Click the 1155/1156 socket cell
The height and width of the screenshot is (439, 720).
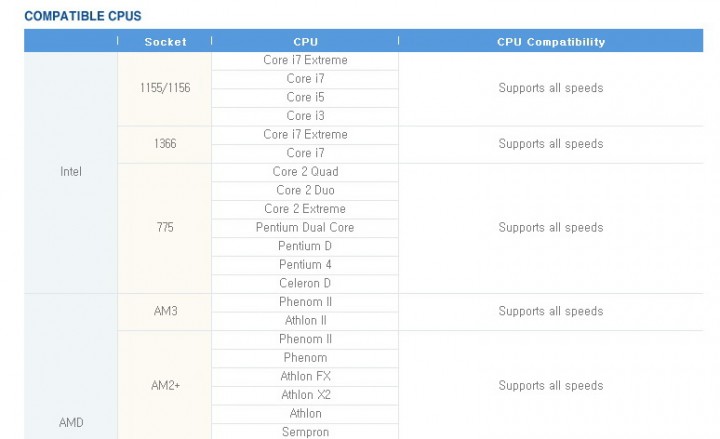[x=165, y=88]
